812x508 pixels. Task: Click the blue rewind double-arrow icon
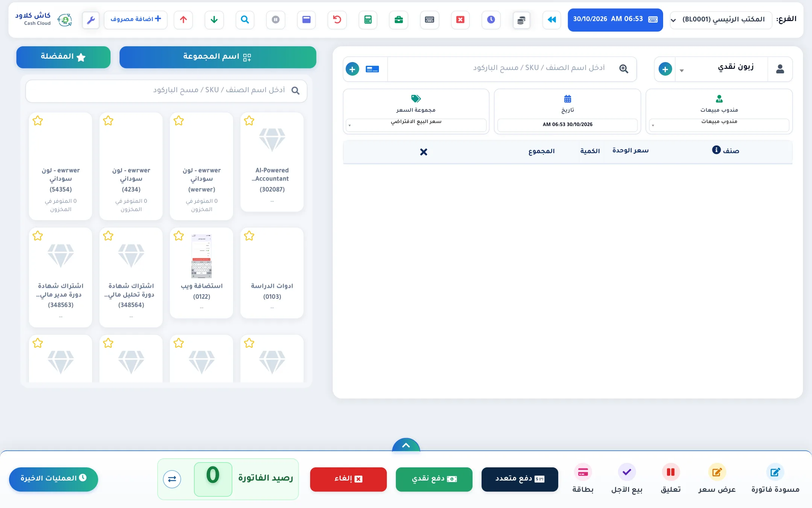coord(552,20)
